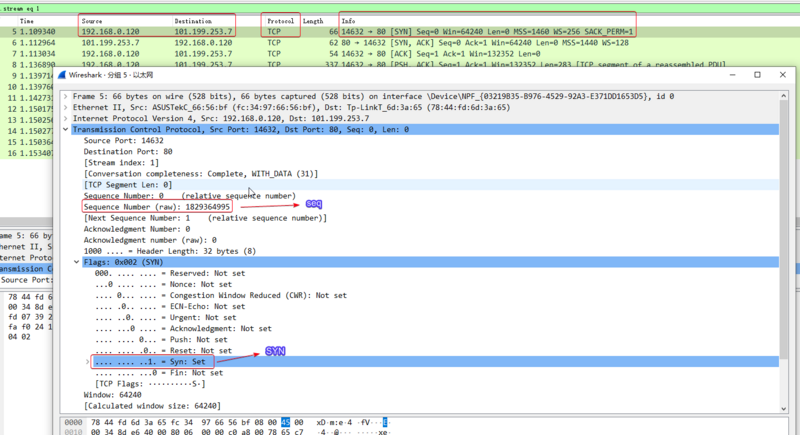Click the detail pane vertical scrollbar thumb

(784, 228)
